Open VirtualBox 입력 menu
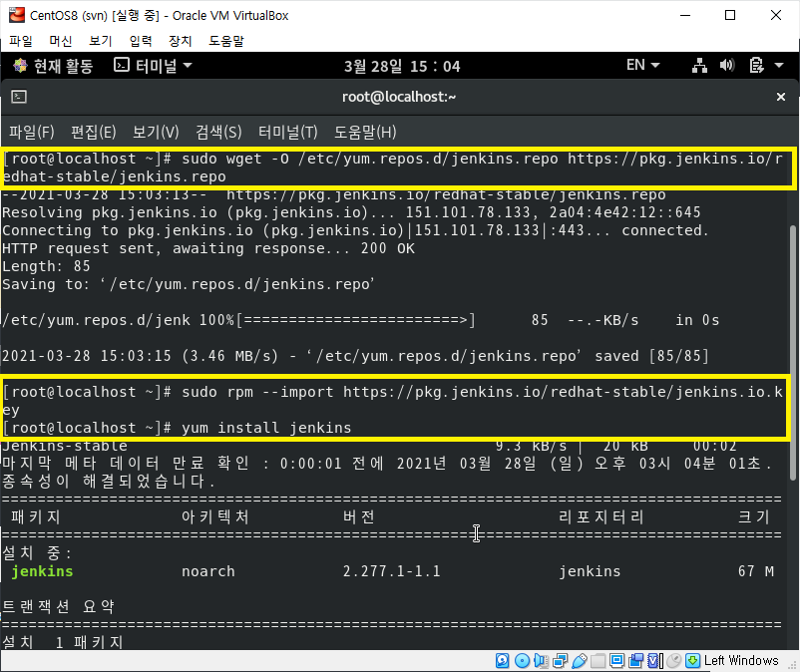 [141, 41]
